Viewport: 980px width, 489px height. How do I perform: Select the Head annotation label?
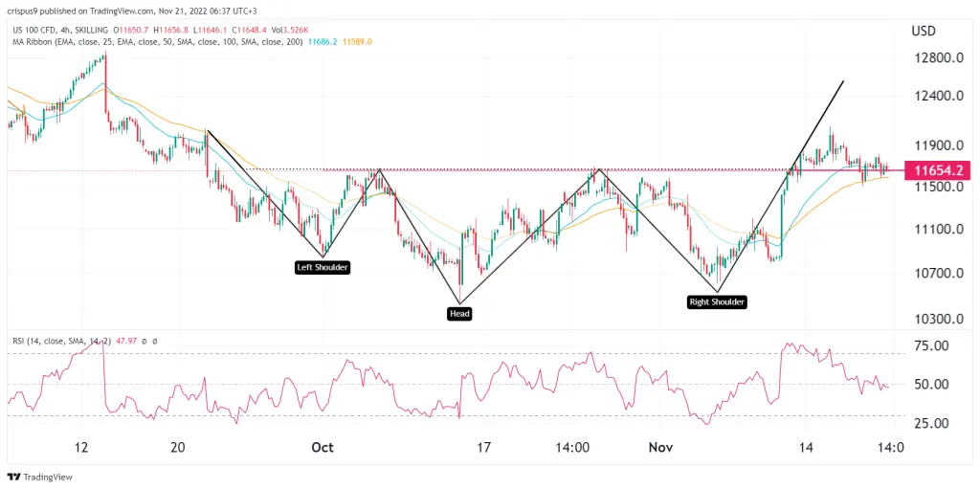[459, 314]
